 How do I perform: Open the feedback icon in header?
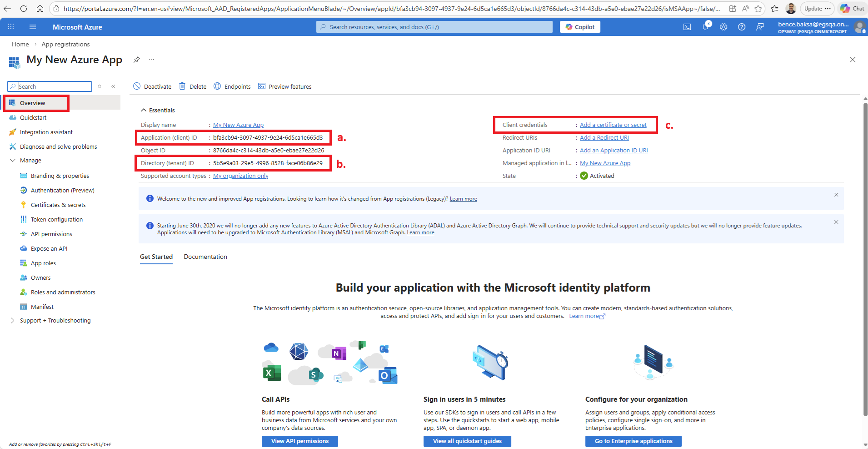[760, 27]
